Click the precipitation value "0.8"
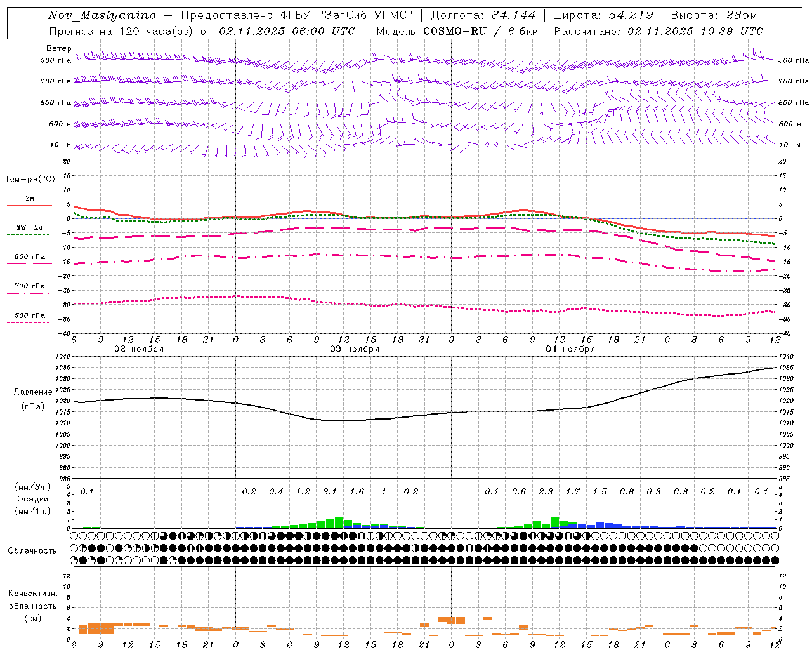Image resolution: width=812 pixels, height=650 pixels. pyautogui.click(x=627, y=492)
